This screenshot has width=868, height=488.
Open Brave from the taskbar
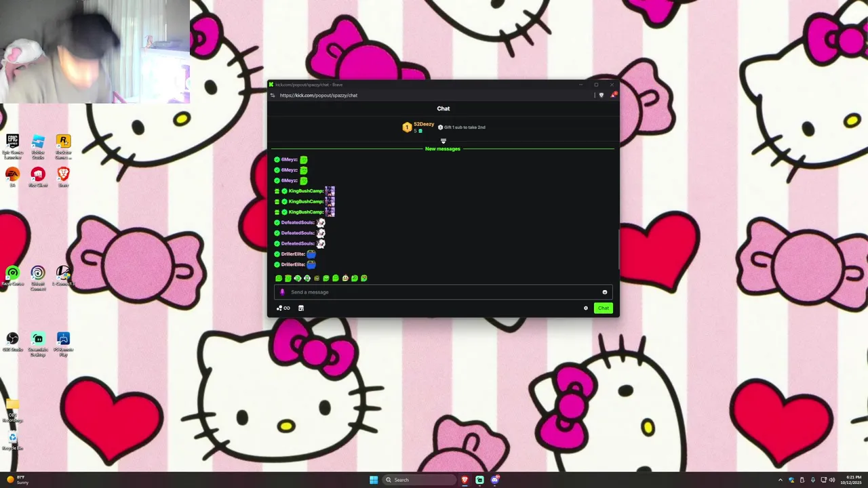465,480
